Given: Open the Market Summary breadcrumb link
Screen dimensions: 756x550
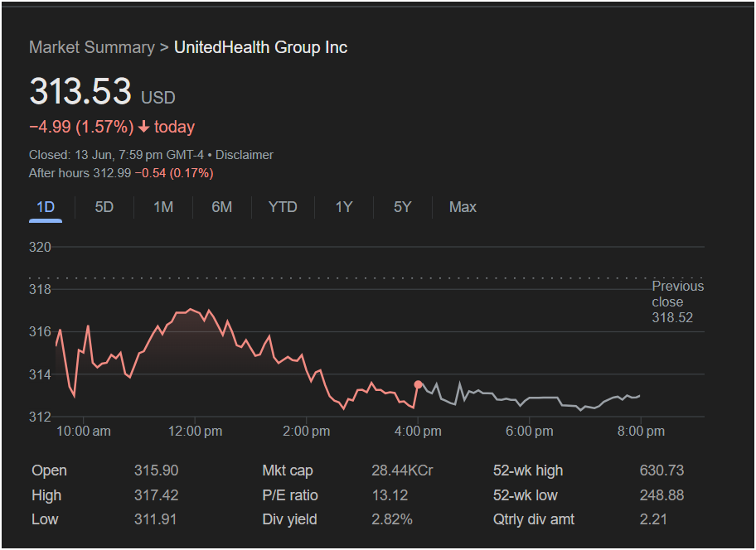Looking at the screenshot, I should [92, 47].
